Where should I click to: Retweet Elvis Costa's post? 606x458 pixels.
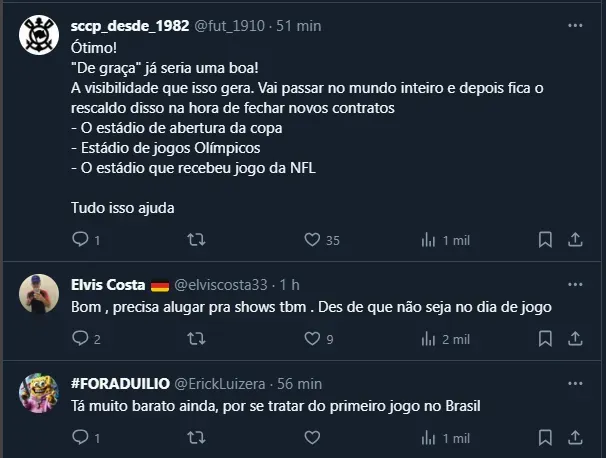[197, 339]
